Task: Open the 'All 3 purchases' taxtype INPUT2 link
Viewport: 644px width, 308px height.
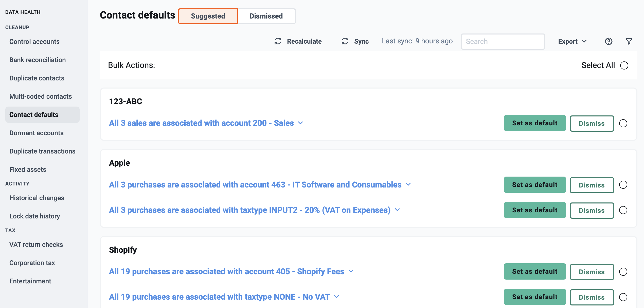Action: click(250, 210)
